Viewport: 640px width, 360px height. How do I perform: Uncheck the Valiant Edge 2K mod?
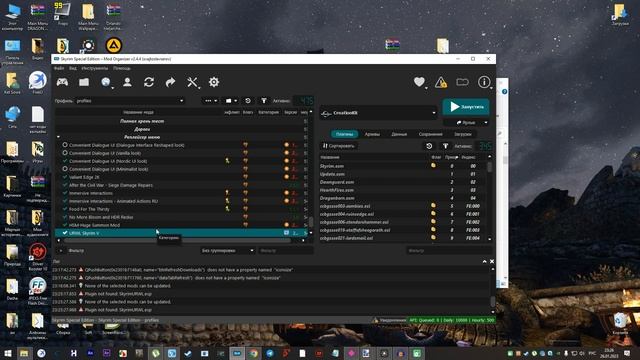[65, 177]
